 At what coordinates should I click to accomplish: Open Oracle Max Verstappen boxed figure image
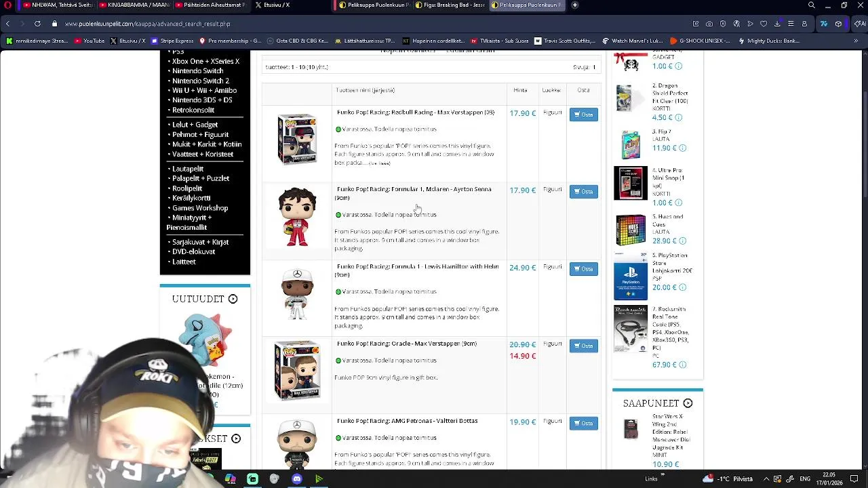(297, 371)
